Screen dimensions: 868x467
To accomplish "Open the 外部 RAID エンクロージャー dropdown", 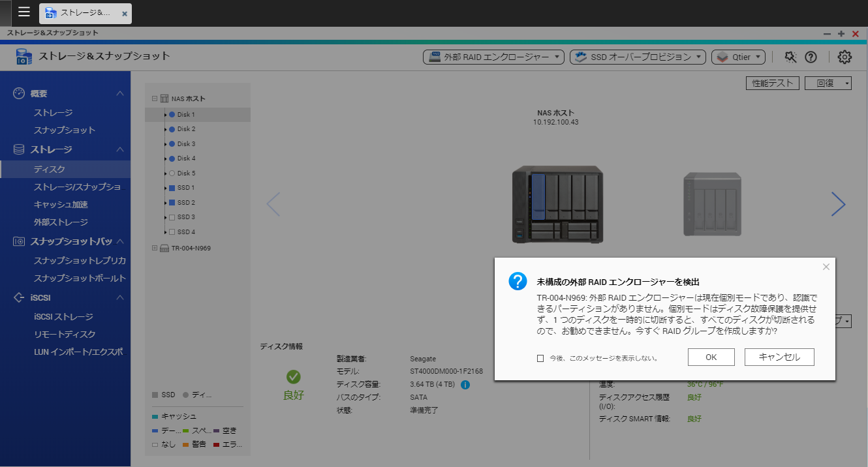I will click(x=493, y=57).
